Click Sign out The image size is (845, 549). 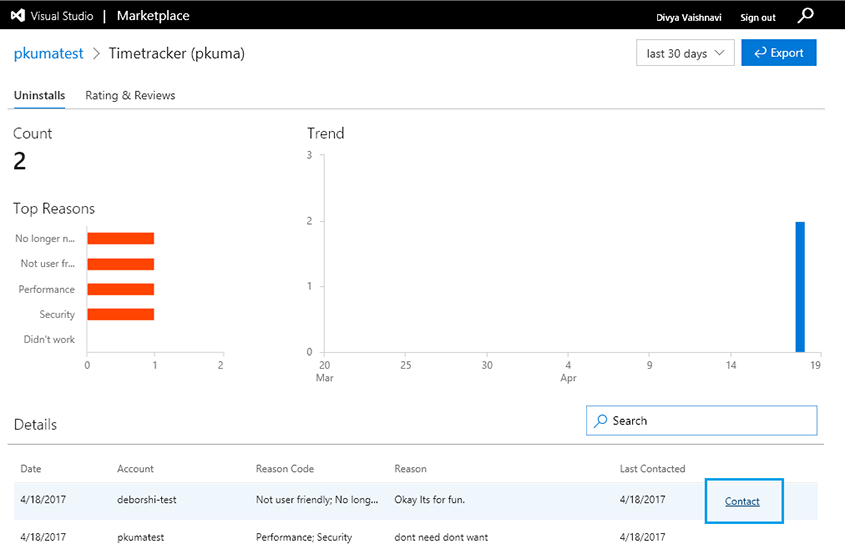[758, 17]
